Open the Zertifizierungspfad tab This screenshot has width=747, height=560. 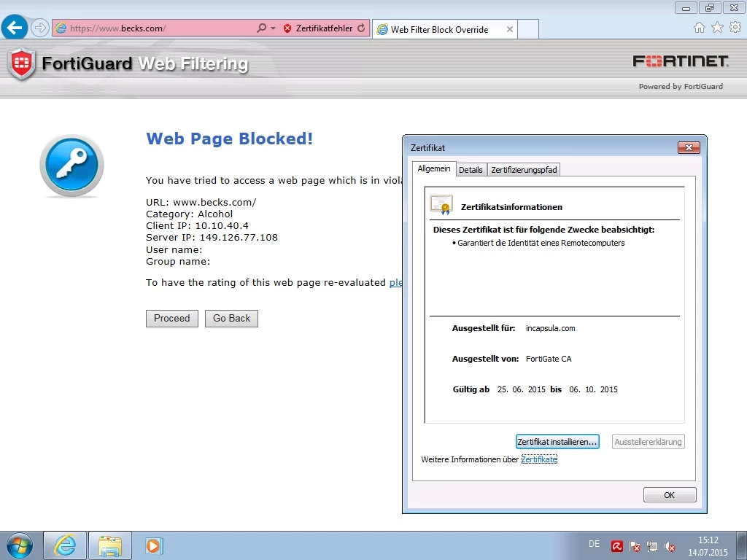click(524, 170)
